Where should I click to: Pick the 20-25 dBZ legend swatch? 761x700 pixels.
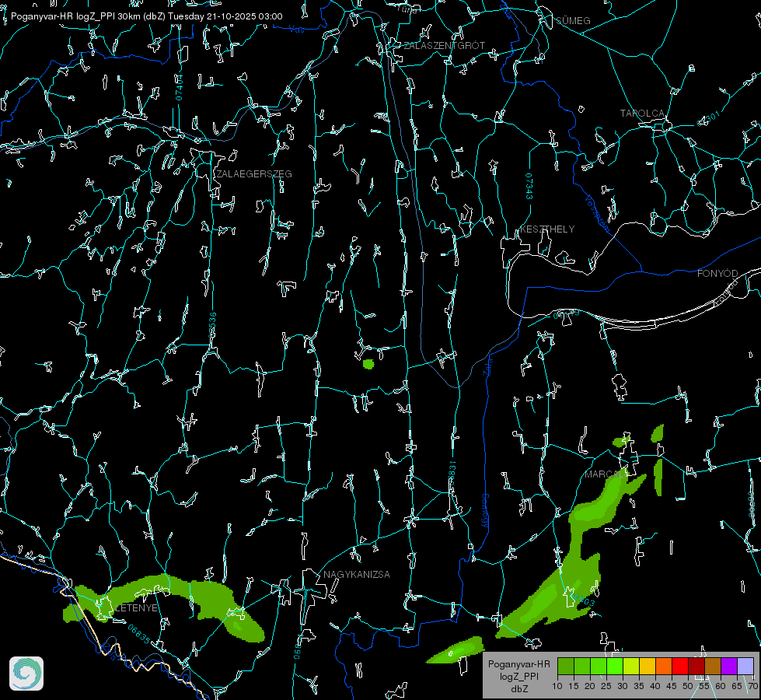(x=599, y=667)
